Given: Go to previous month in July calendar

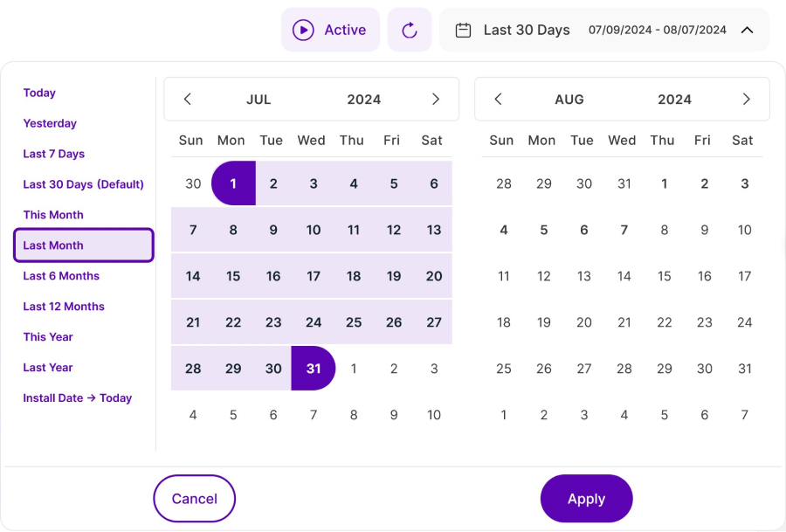Looking at the screenshot, I should (188, 100).
